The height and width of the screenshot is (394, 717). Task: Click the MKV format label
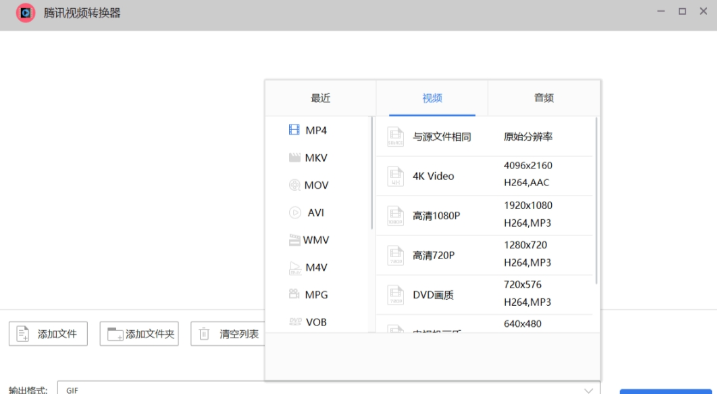pyautogui.click(x=316, y=158)
